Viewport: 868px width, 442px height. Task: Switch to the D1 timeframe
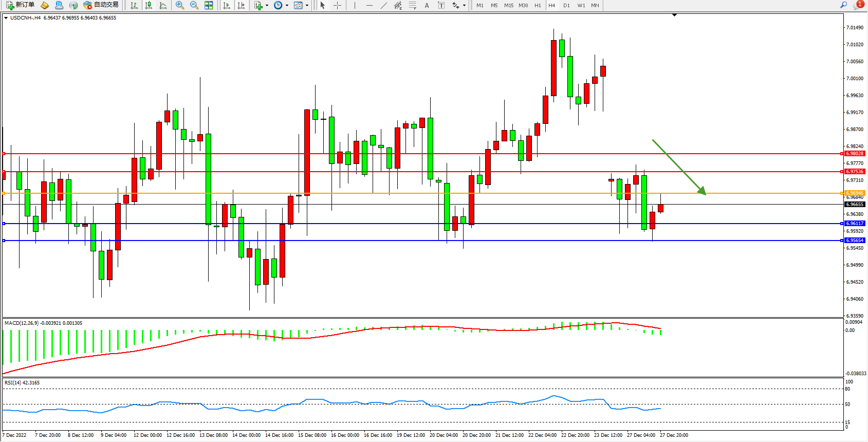click(566, 5)
